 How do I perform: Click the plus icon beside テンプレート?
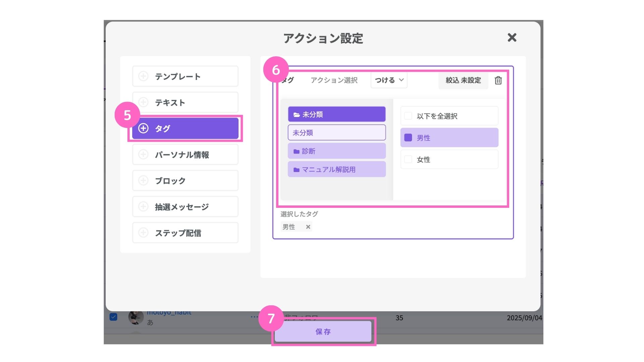143,76
